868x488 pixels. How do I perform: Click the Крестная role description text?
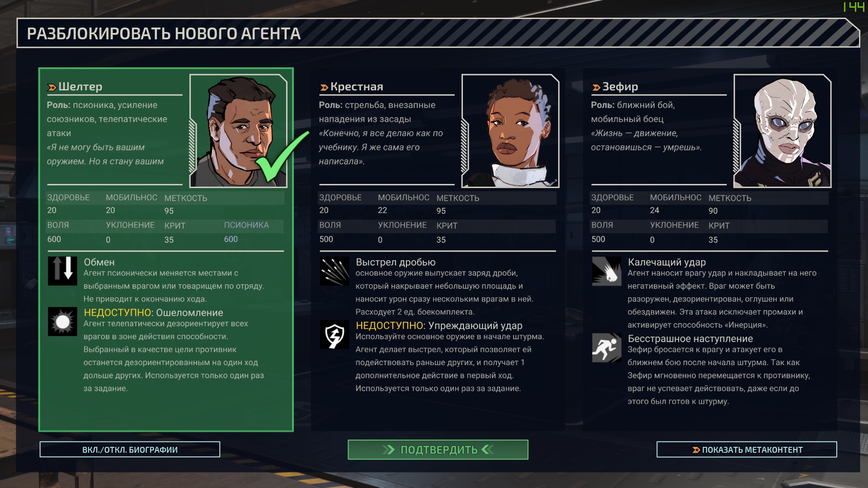(x=377, y=112)
